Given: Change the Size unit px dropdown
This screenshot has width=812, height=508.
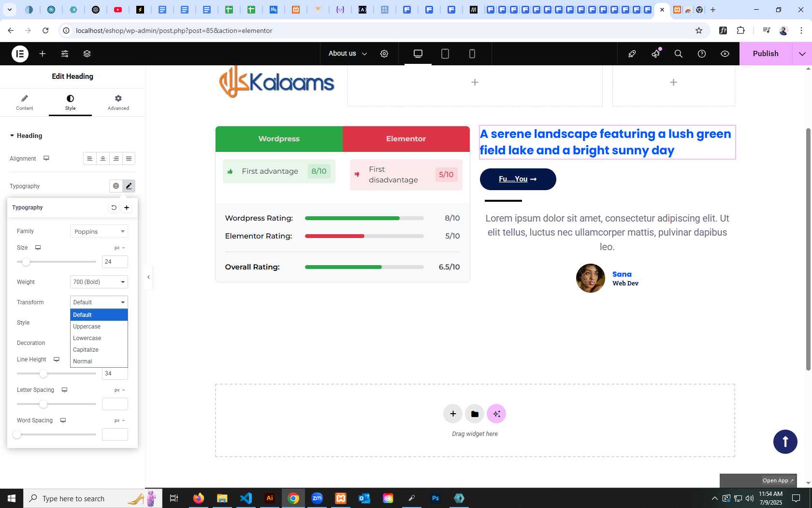Looking at the screenshot, I should coord(119,248).
